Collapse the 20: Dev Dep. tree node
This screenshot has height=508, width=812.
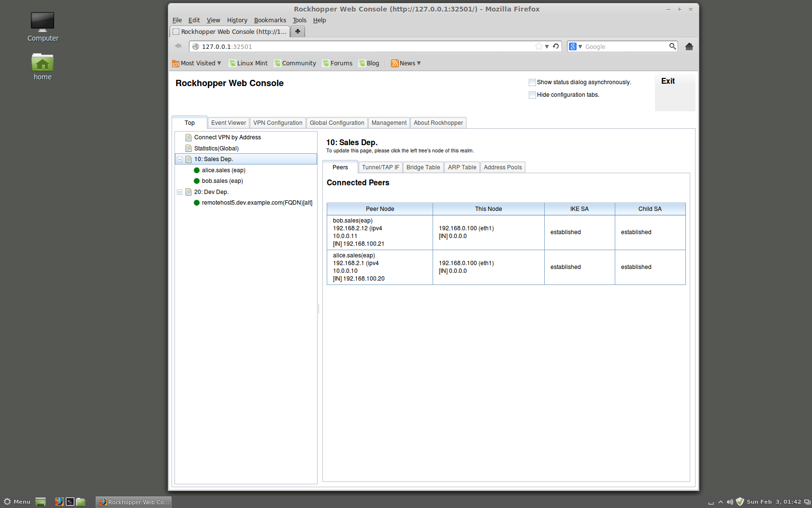coord(179,192)
